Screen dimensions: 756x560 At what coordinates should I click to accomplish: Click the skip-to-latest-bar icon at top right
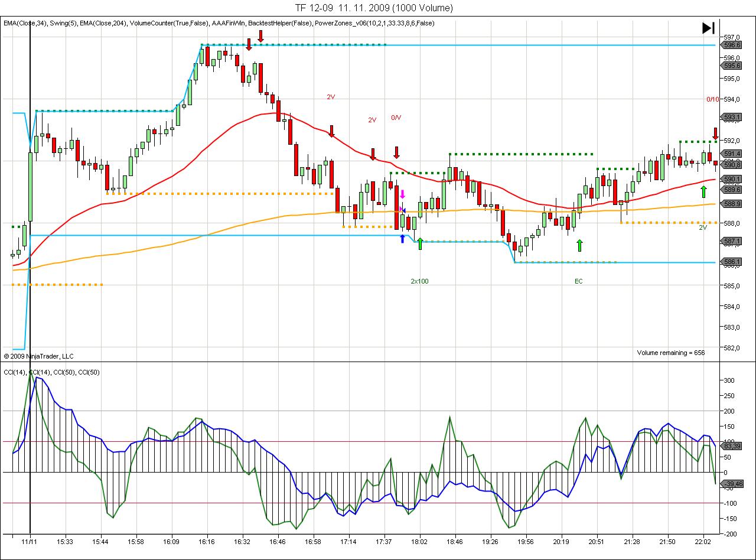point(708,28)
